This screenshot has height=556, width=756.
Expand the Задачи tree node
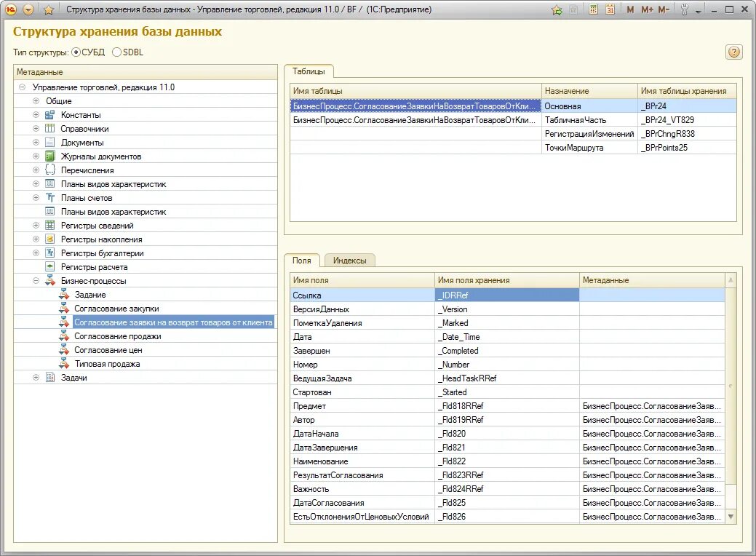(x=36, y=378)
